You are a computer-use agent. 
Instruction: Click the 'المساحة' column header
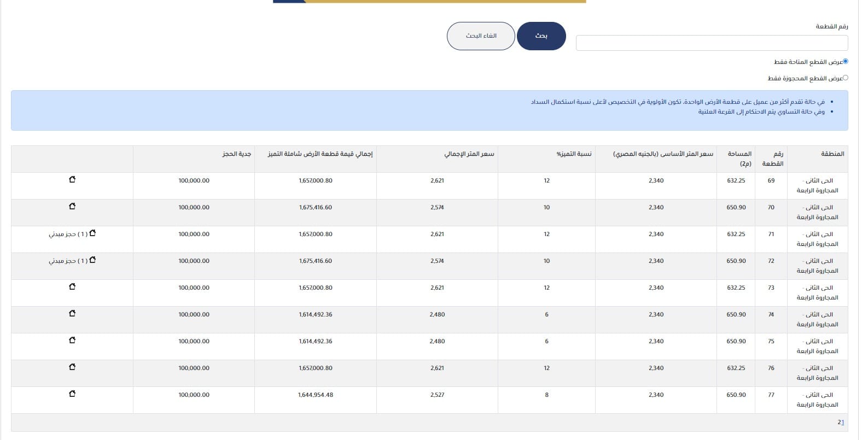[x=738, y=159]
